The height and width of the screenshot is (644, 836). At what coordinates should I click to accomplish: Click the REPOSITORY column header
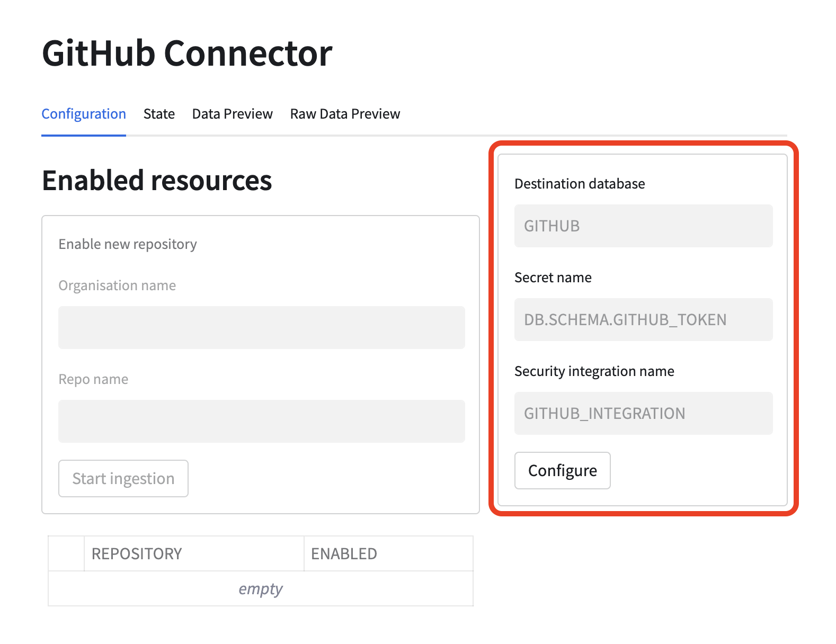coord(194,553)
